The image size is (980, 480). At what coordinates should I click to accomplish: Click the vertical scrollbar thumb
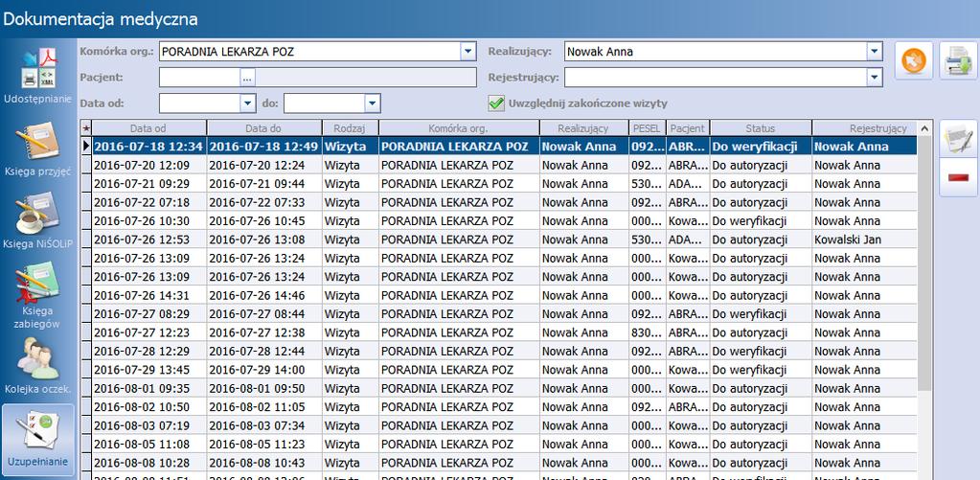(925, 263)
